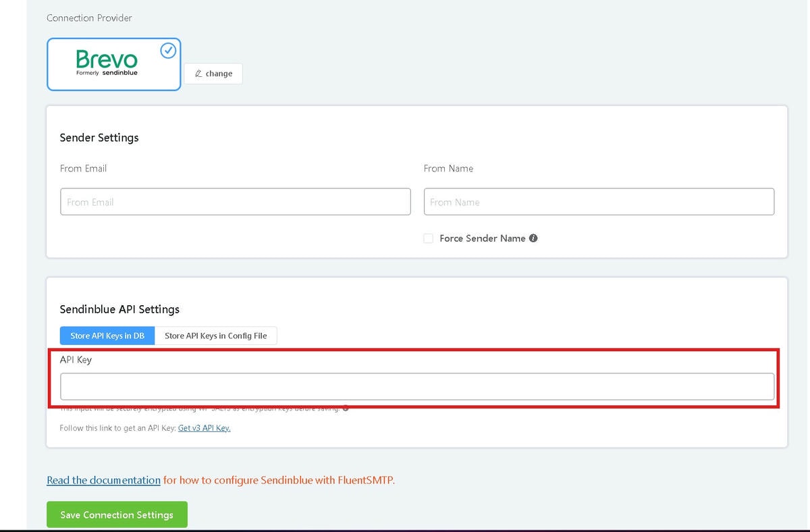Screen dimensions: 810x532
Task: Focus the From Email input field
Action: coord(235,202)
